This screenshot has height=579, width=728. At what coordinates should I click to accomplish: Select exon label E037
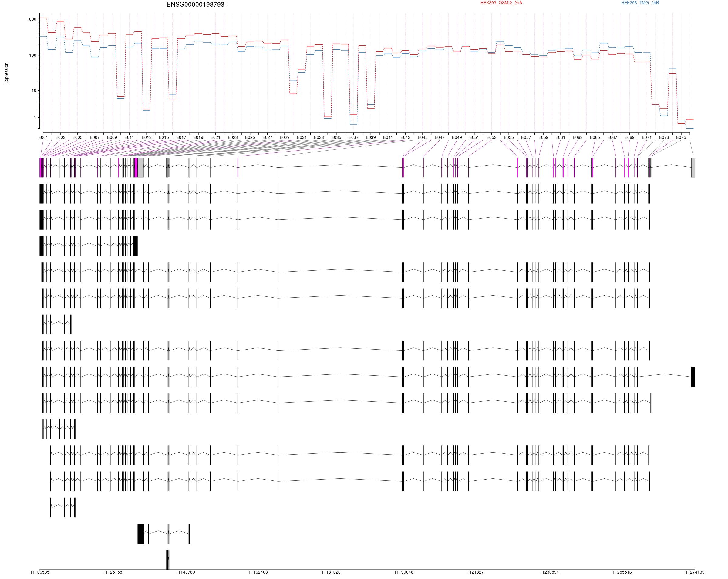[x=353, y=137]
